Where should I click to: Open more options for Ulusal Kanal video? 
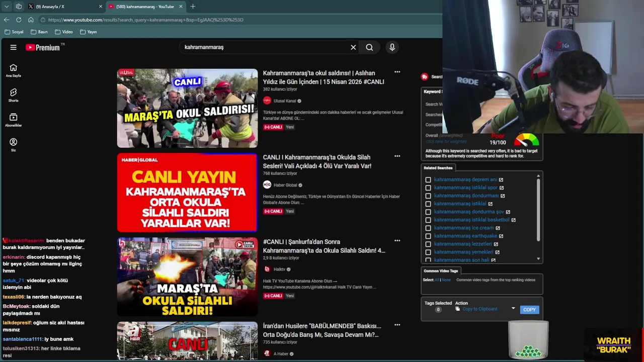pos(397,72)
